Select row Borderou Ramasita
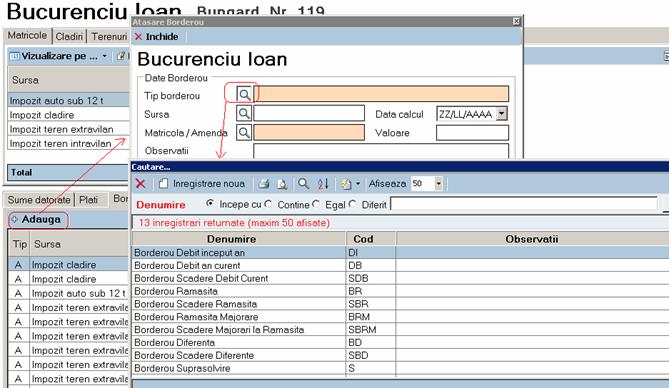 click(400, 291)
